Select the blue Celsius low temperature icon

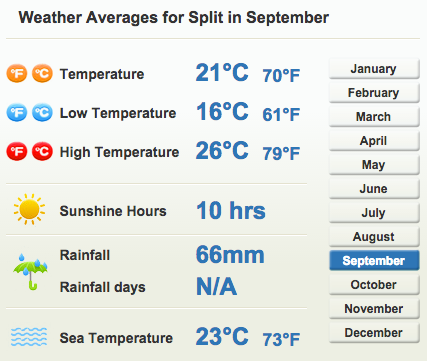[42, 112]
